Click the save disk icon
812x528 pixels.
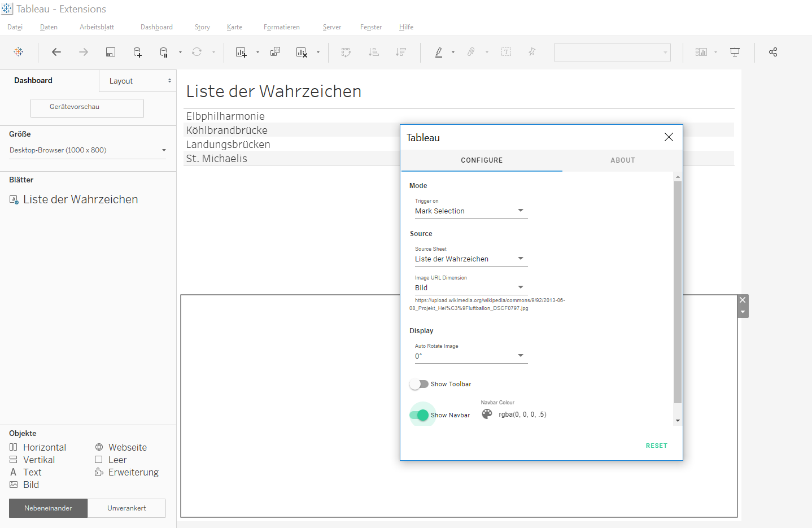click(x=111, y=52)
